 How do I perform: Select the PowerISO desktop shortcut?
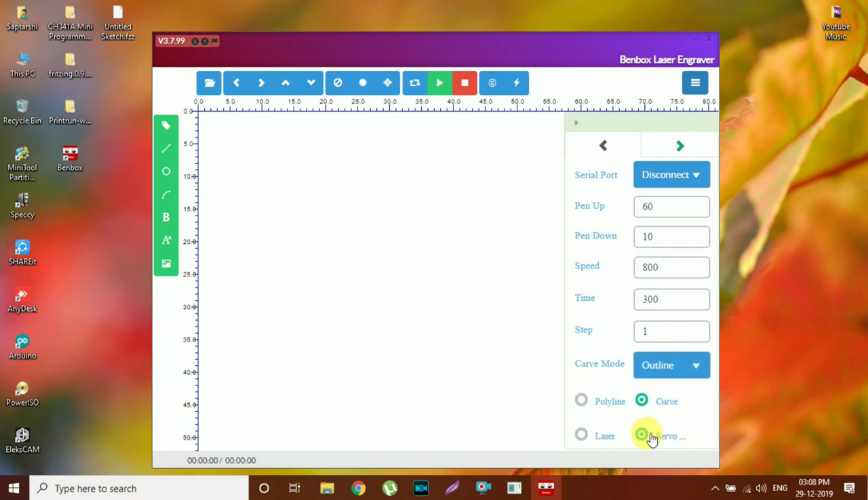(x=22, y=394)
